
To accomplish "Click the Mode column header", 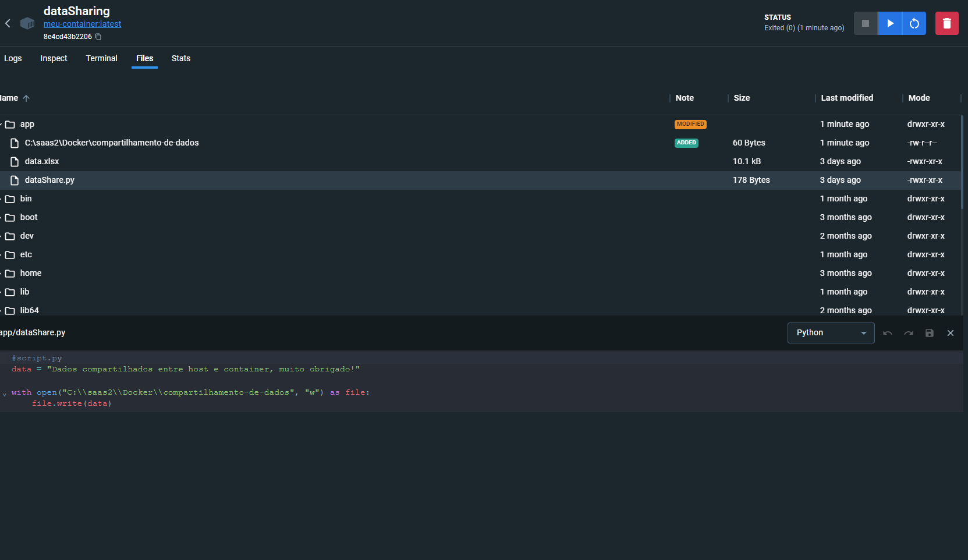I will click(919, 98).
